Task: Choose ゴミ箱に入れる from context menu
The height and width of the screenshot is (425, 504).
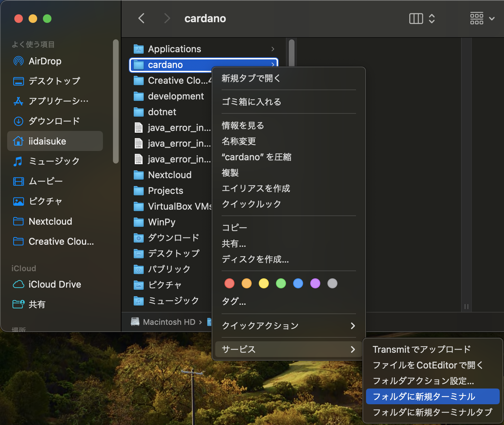Action: (x=289, y=102)
